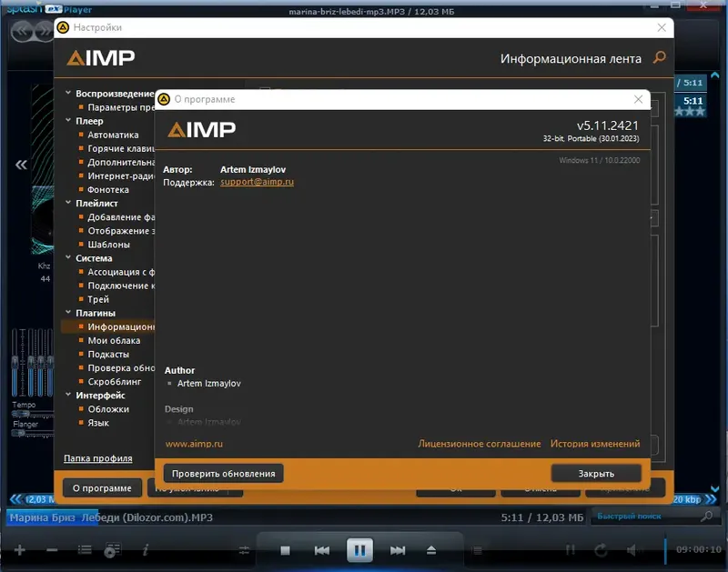Toggle the repeat playback mode icon
Screen dimensions: 728x572
pos(601,549)
